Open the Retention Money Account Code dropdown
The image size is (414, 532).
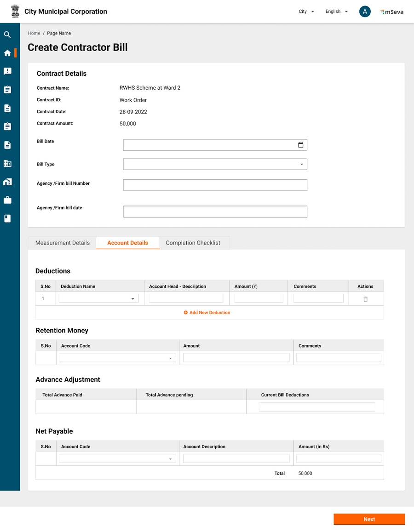point(117,358)
